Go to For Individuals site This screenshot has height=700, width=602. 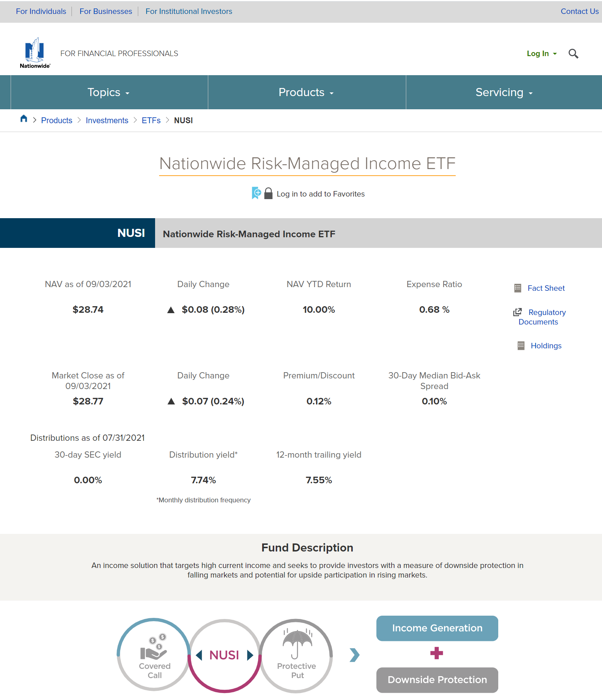tap(41, 11)
